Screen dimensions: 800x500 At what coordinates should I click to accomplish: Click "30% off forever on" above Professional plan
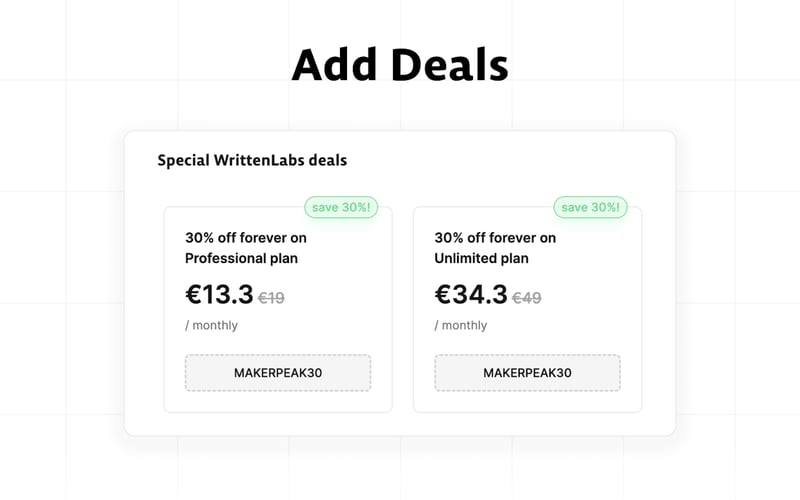[246, 238]
